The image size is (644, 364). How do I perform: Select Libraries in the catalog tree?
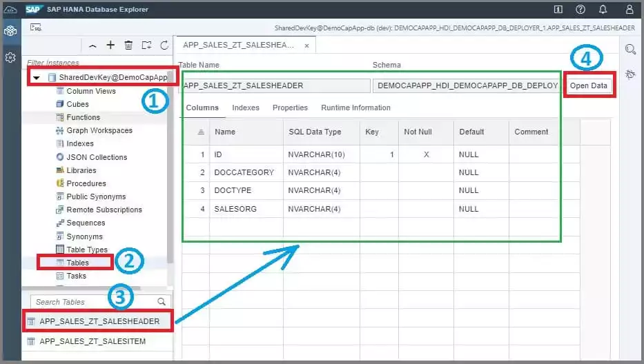click(x=81, y=170)
